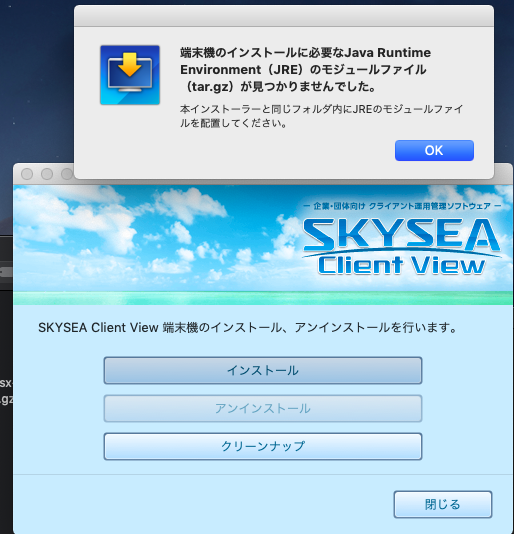Screen dimensions: 514x534
Task: Click the installer icon in the alert dialog
Action: 130,75
